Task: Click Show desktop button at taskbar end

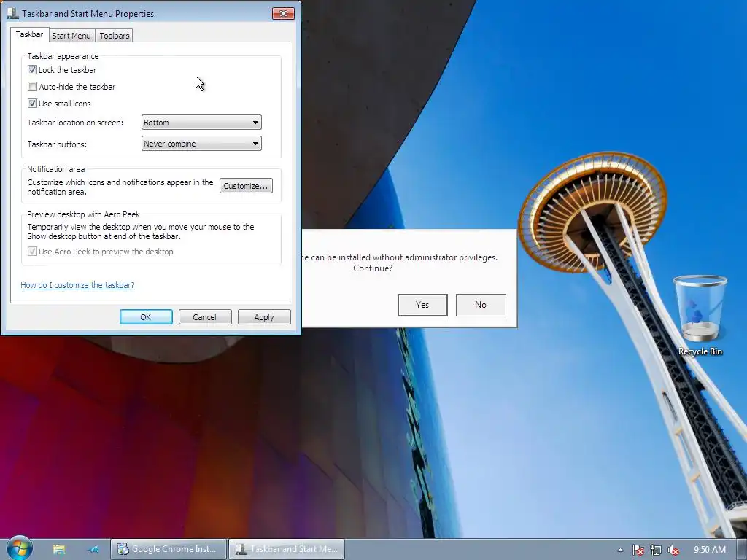Action: 742,549
